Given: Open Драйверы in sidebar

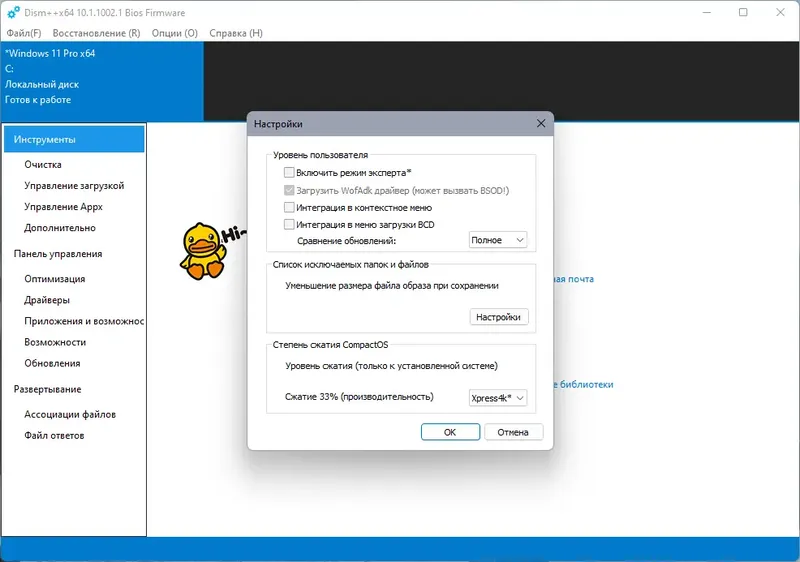Looking at the screenshot, I should (47, 300).
